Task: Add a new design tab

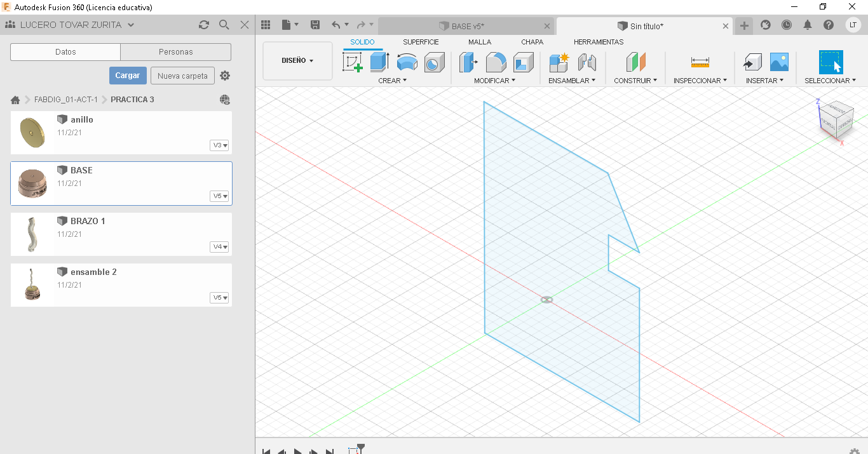Action: click(x=744, y=25)
